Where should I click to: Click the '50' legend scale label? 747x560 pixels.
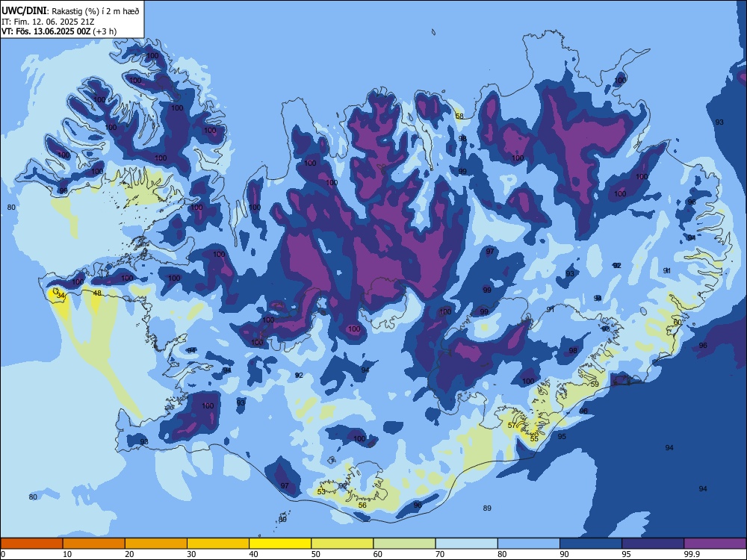pos(316,554)
